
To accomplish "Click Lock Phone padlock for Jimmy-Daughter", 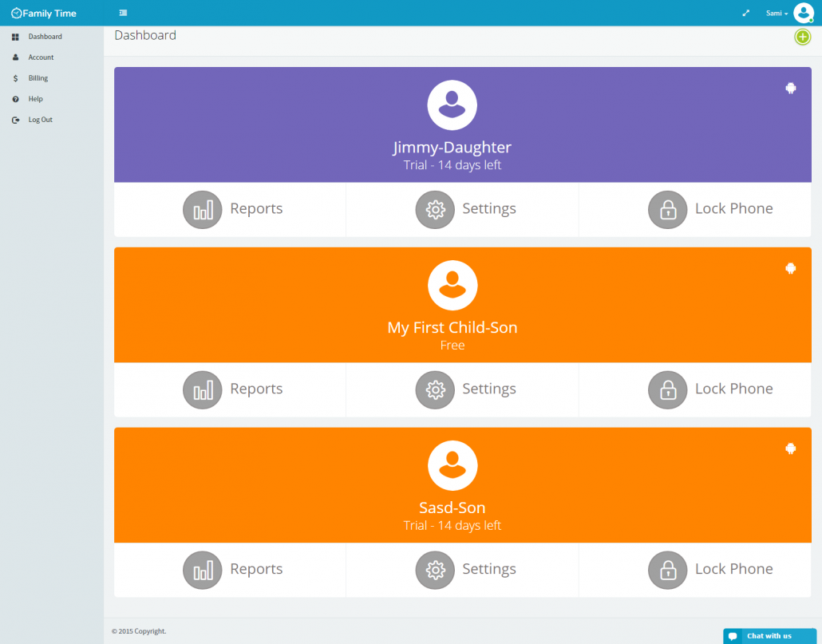I will tap(667, 210).
